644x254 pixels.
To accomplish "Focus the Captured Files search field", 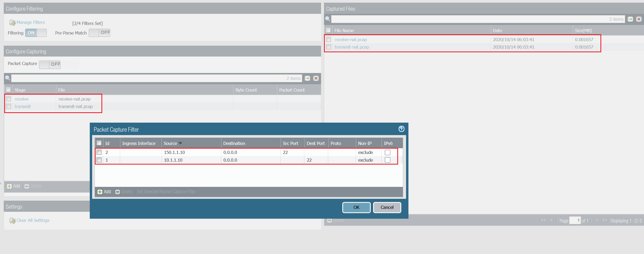I will click(478, 19).
